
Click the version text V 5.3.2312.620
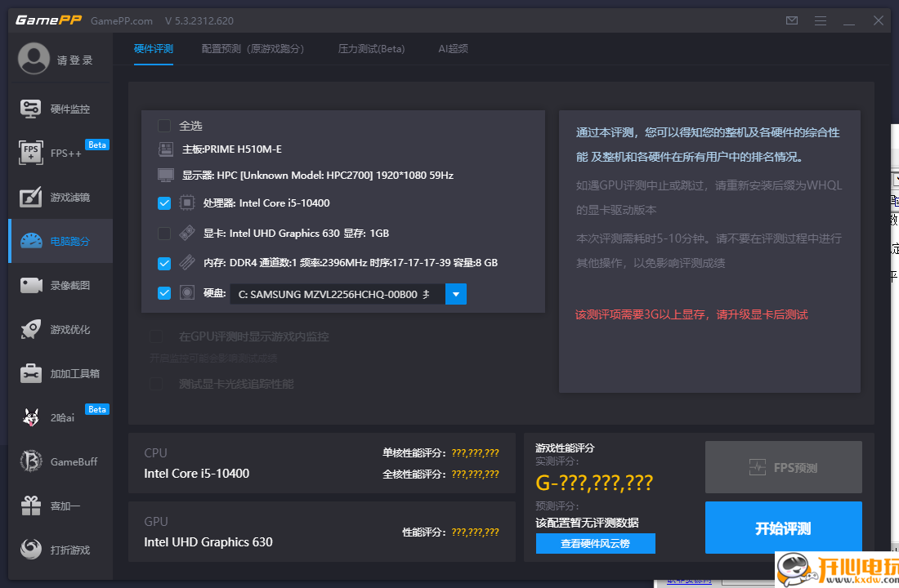pyautogui.click(x=199, y=21)
